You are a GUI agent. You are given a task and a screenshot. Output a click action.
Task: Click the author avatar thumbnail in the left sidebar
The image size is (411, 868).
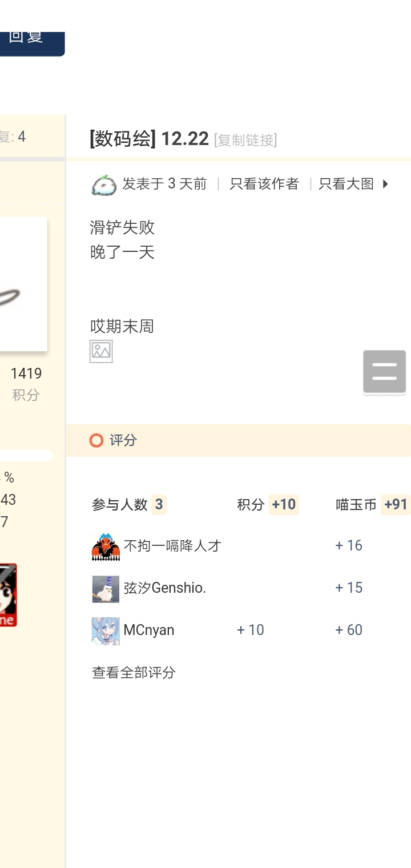coord(23,284)
